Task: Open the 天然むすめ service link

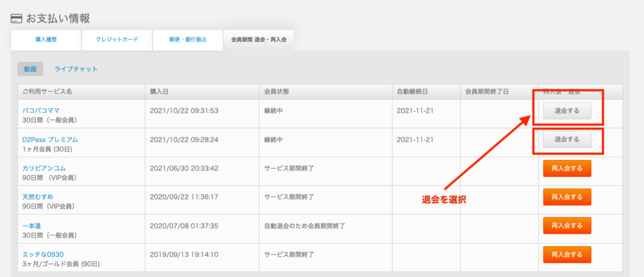Action: click(x=38, y=197)
